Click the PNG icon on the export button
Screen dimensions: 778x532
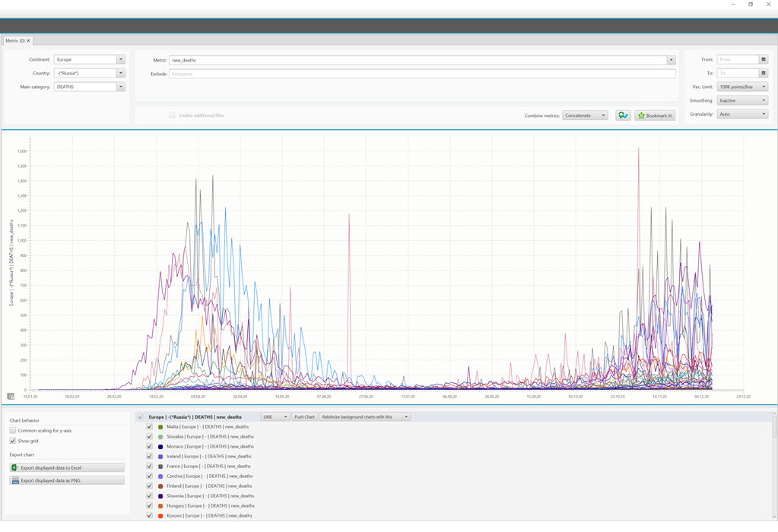coord(15,480)
